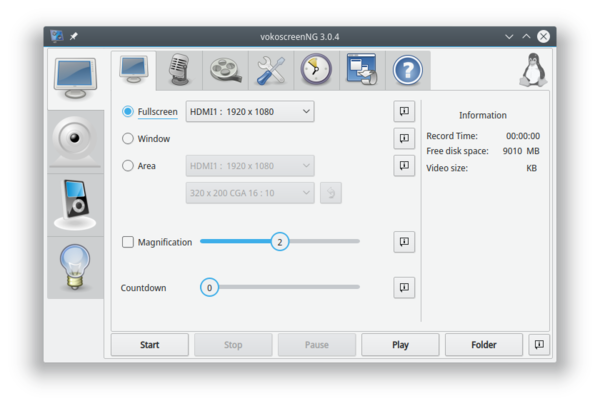Open the Fullscreen HDMI1 screen dropdown
The image size is (600, 406).
point(250,111)
